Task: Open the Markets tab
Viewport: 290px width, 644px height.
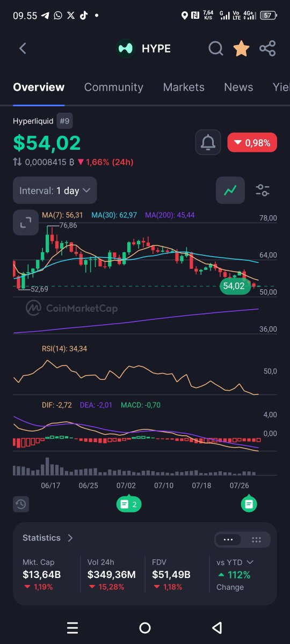Action: [x=184, y=87]
